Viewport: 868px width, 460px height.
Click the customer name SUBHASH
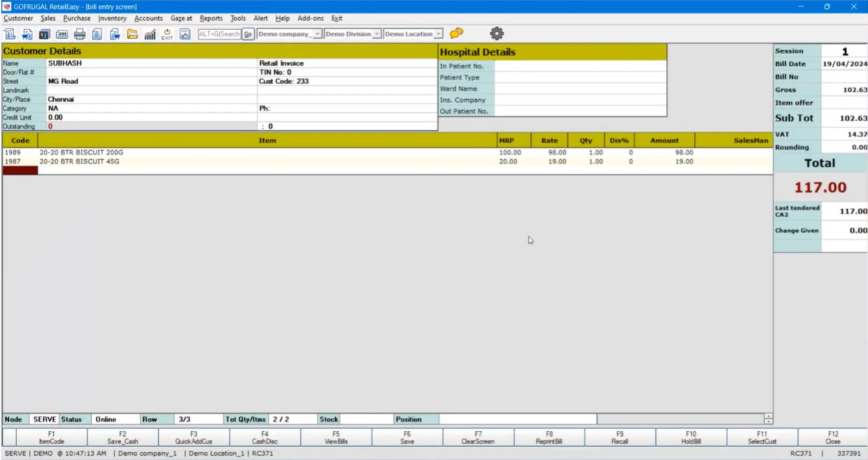coord(65,63)
